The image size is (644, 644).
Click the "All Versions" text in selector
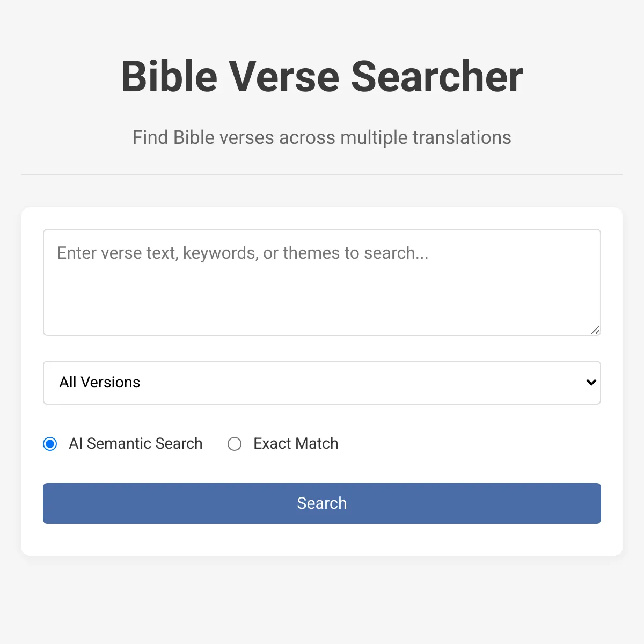click(100, 383)
